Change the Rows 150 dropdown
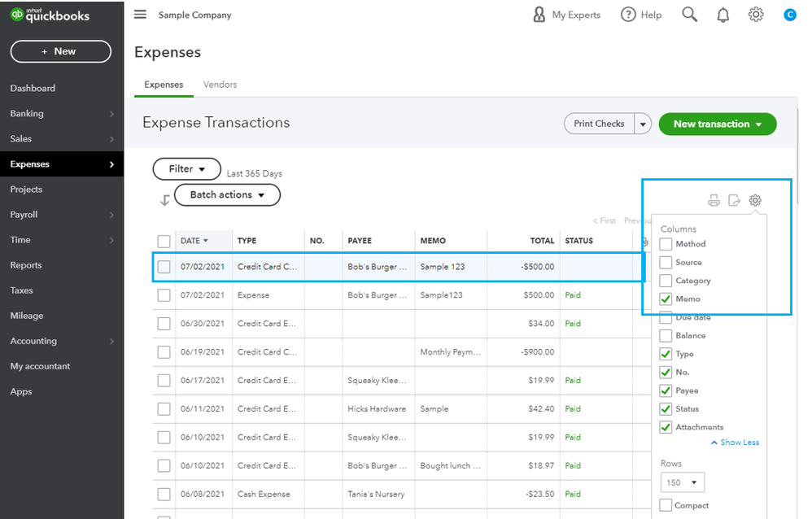 682,482
